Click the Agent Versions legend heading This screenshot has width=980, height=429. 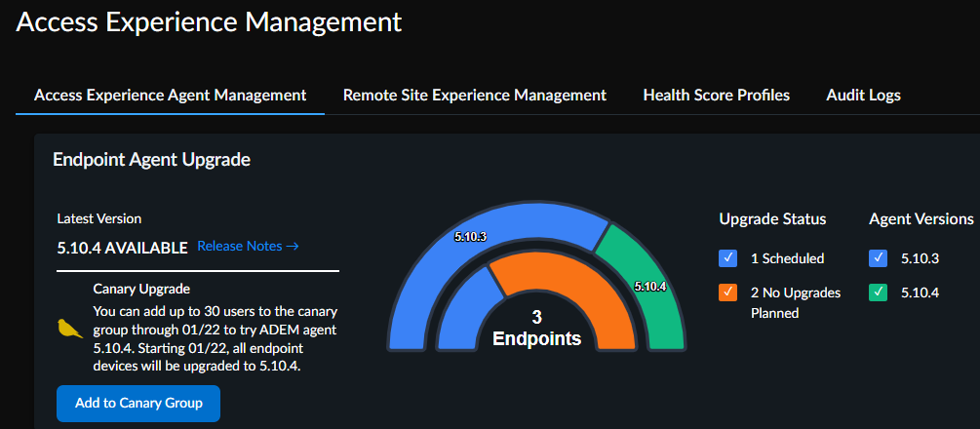click(921, 218)
